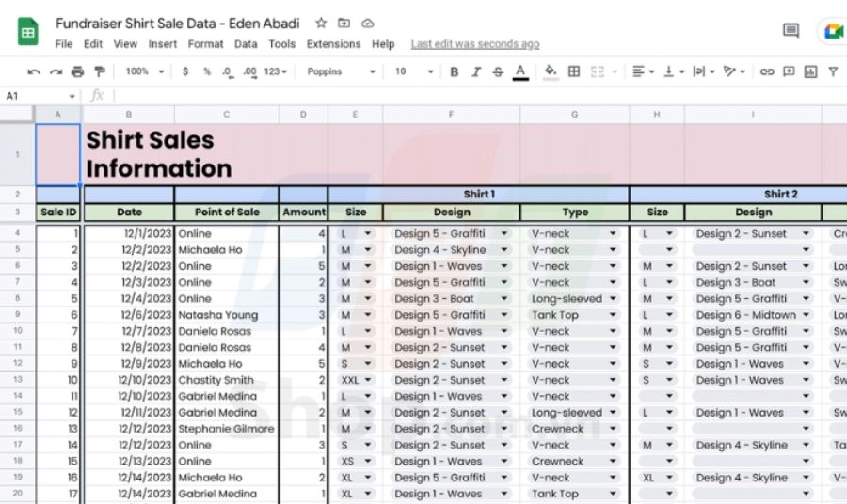
Task: Click the Create filter icon
Action: 834,71
